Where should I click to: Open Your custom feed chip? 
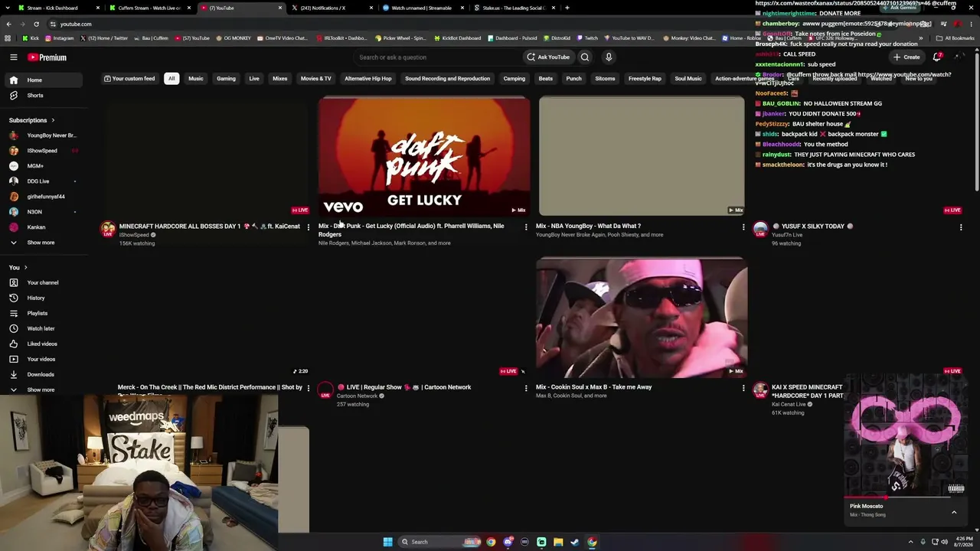coord(129,79)
